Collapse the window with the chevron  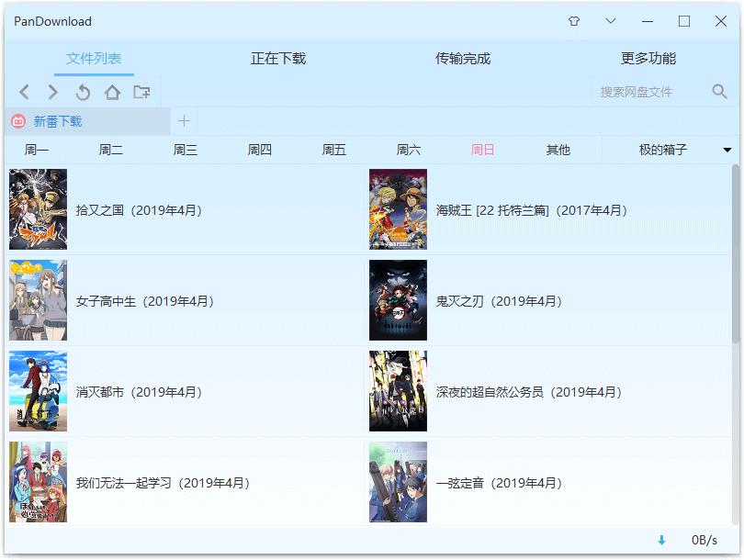point(610,20)
